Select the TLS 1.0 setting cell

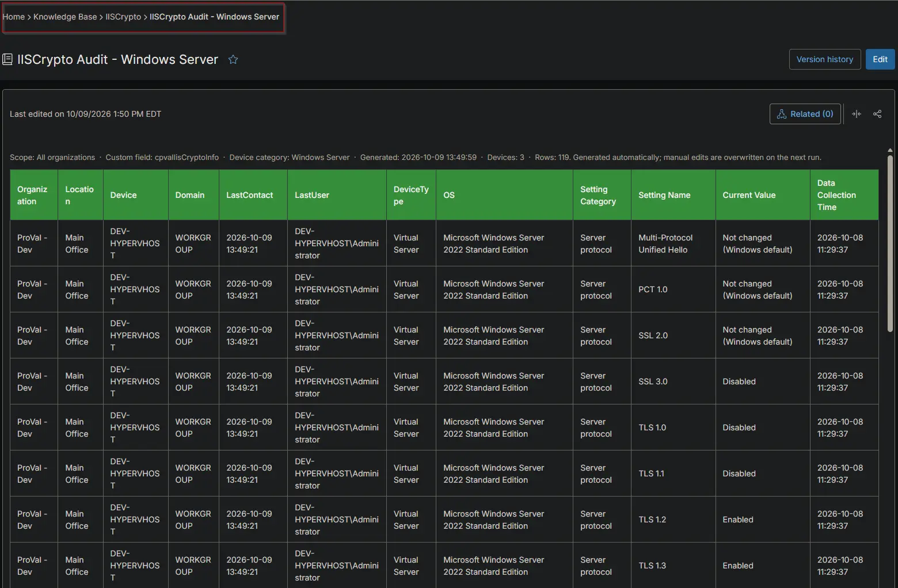(673, 427)
